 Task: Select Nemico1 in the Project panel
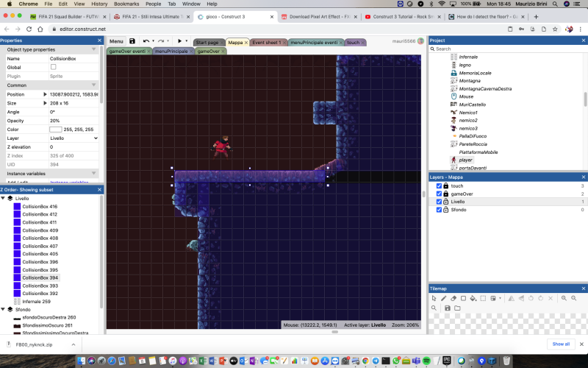pyautogui.click(x=467, y=113)
